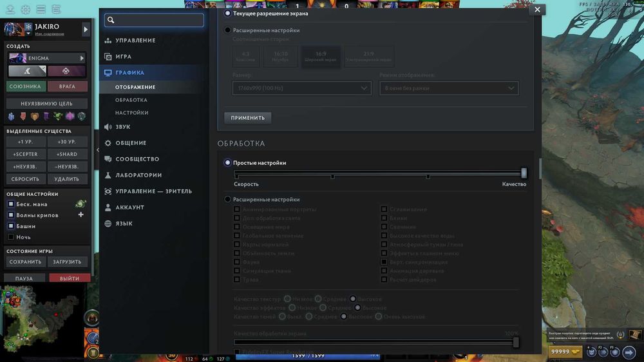
Task: Open the hamburger menu icon in the top-left HUD
Action: [41, 9]
